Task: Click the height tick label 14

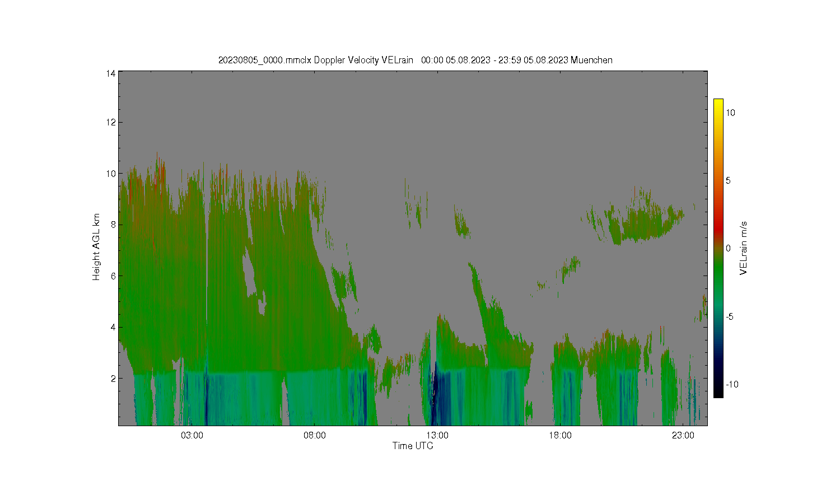Action: click(111, 73)
